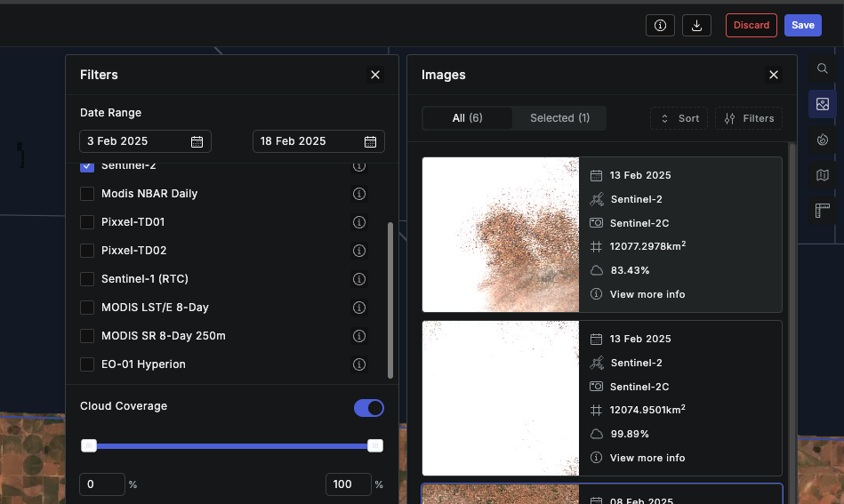
Task: Click the Filters list scrollbar
Action: (x=390, y=300)
